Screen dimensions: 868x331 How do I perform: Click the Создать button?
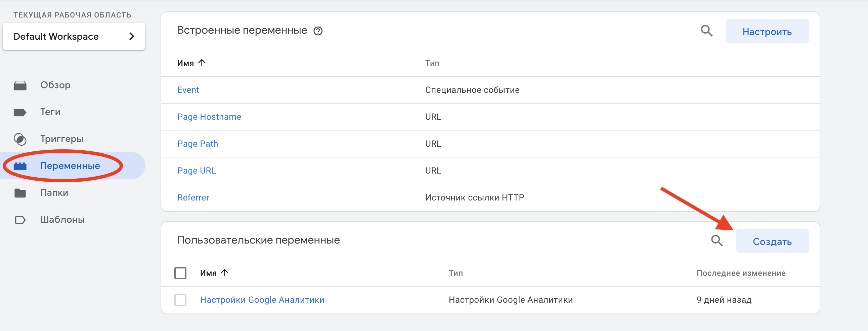pos(772,241)
